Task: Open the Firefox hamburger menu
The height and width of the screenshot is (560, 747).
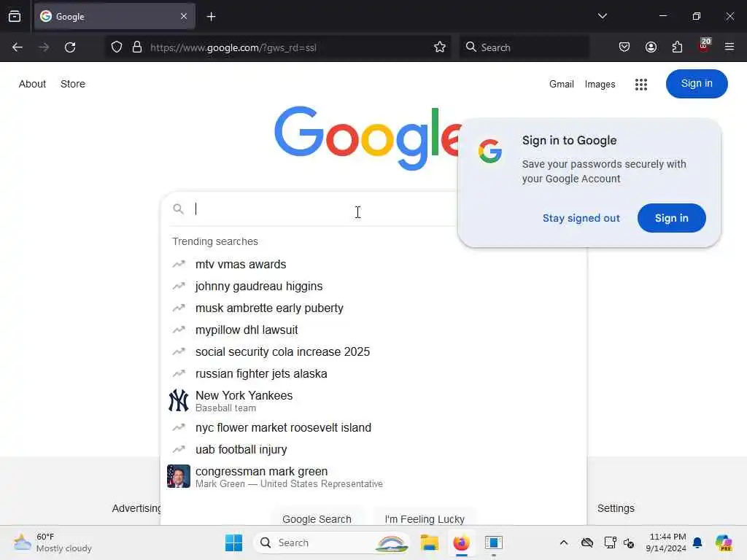Action: 729,47
